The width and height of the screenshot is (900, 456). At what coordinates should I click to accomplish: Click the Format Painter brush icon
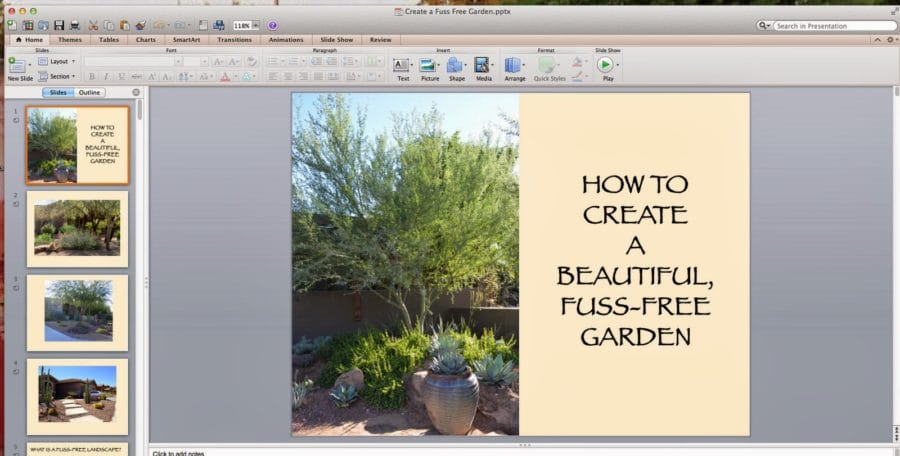point(141,25)
